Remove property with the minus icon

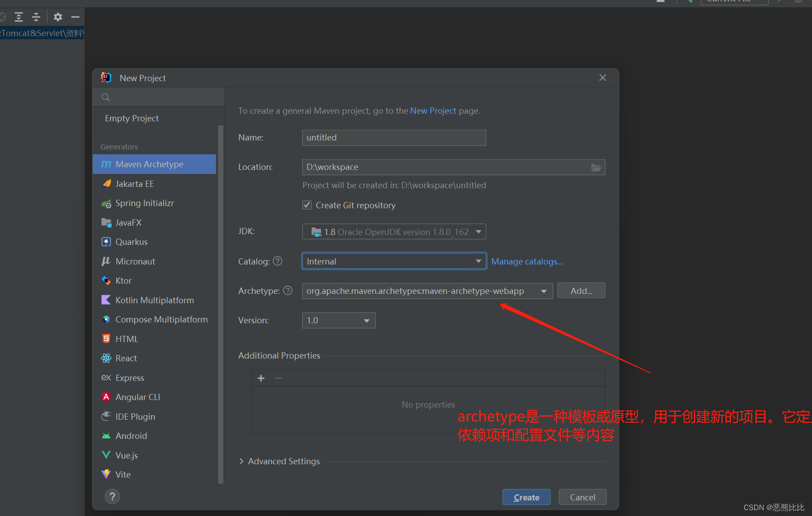[x=278, y=378]
